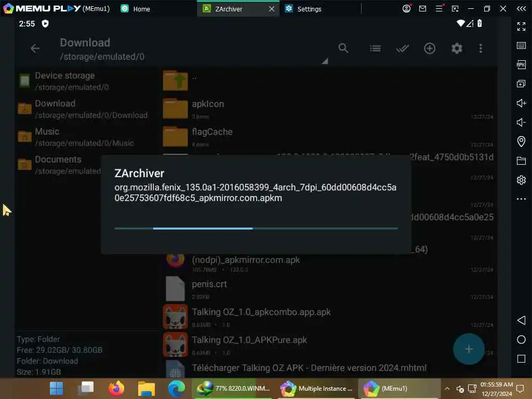The height and width of the screenshot is (399, 532).
Task: Open MEmu account profile icon
Action: (x=406, y=8)
